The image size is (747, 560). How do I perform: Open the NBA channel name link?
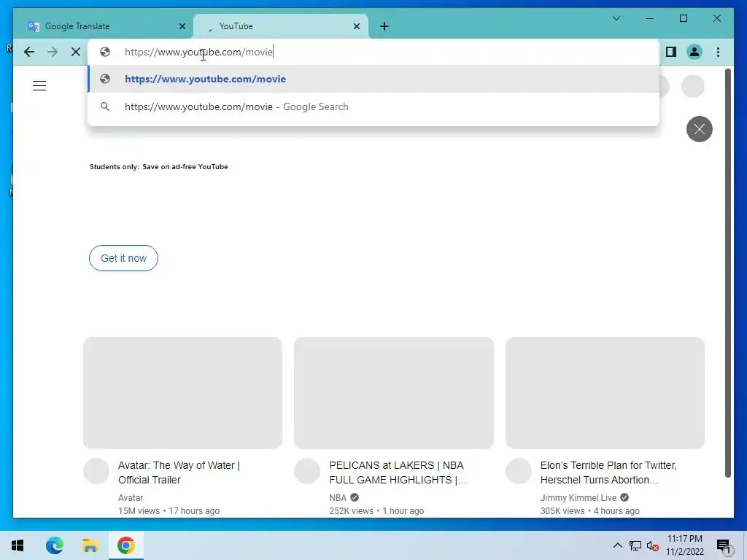338,497
